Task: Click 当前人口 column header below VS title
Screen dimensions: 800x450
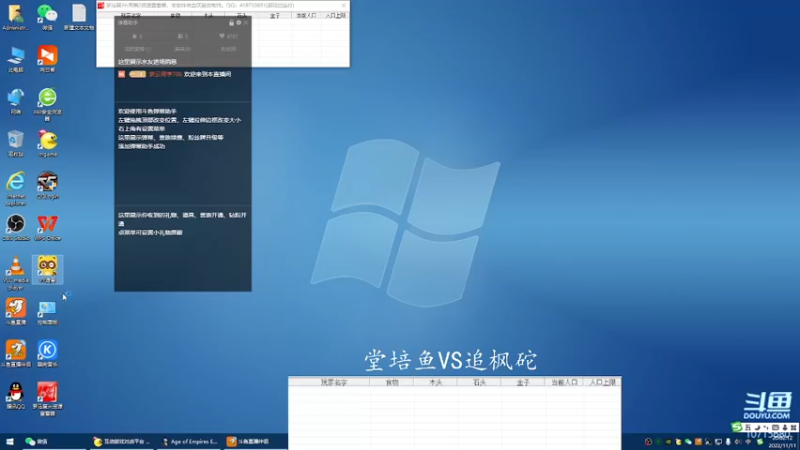Action: tap(564, 382)
